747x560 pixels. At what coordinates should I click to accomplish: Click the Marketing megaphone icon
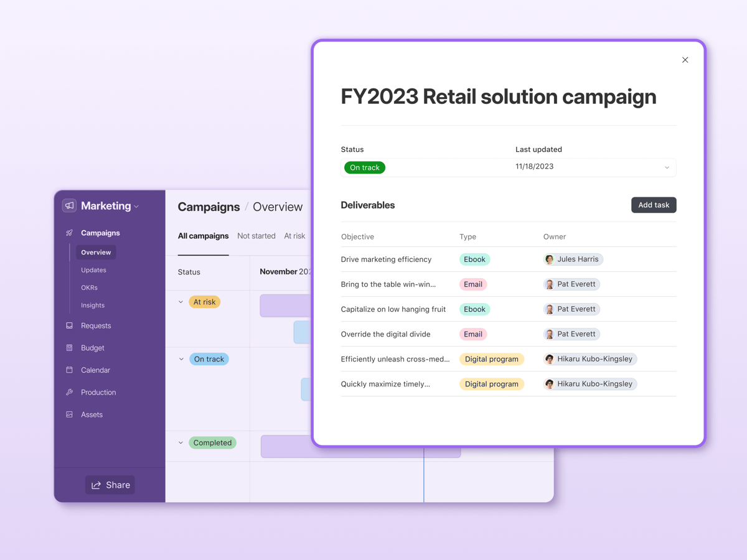pyautogui.click(x=69, y=205)
